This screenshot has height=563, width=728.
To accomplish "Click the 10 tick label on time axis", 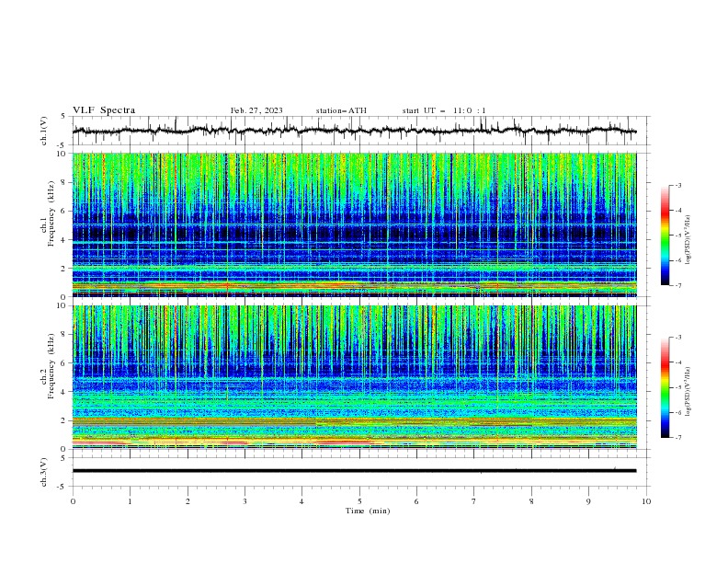I will [x=646, y=501].
